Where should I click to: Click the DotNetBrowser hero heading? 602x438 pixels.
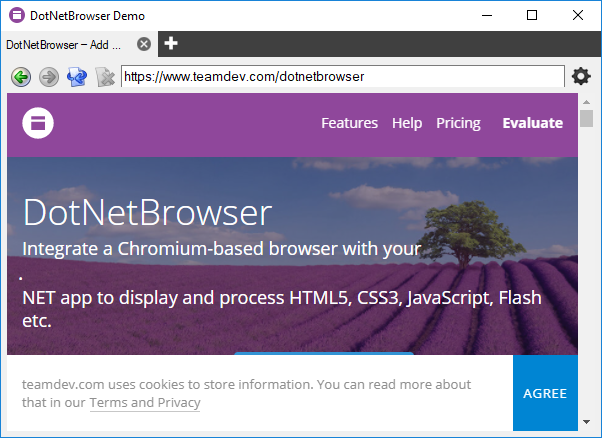(148, 212)
